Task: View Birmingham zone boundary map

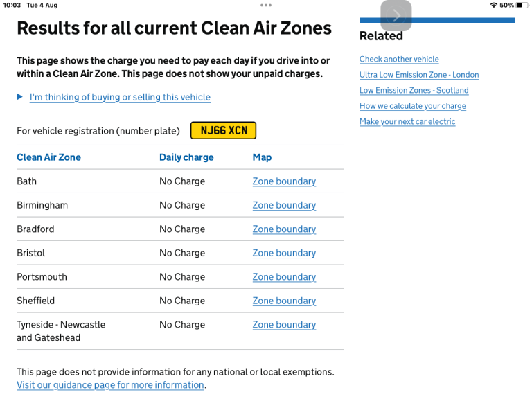Action: point(284,205)
